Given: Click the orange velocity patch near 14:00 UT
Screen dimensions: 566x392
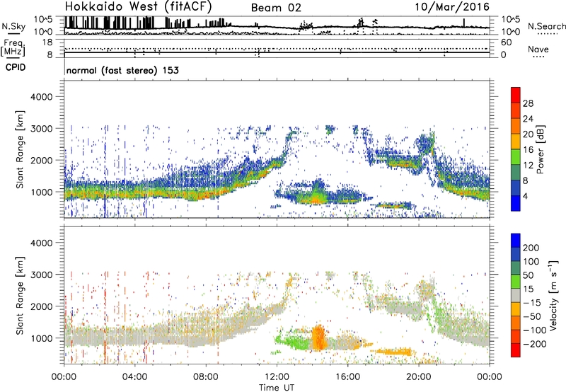Looking at the screenshot, I should 318,338.
